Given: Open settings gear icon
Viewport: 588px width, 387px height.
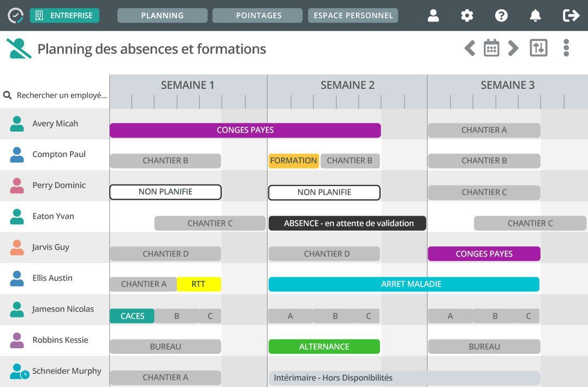Looking at the screenshot, I should pos(467,15).
